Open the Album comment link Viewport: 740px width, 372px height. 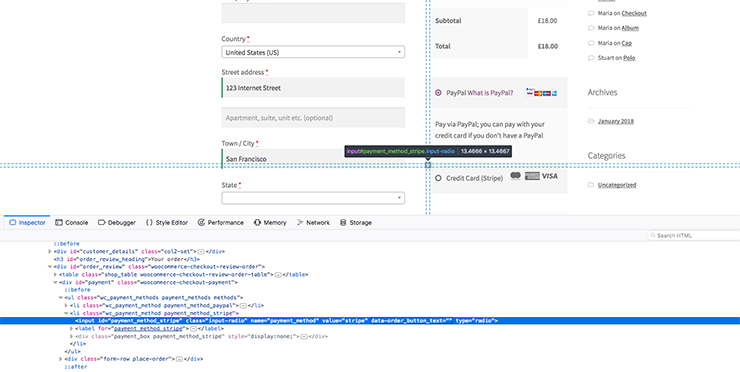point(630,28)
